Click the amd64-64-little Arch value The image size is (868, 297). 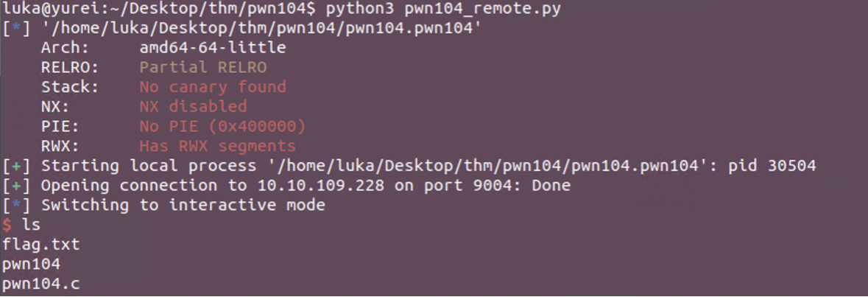coord(212,48)
